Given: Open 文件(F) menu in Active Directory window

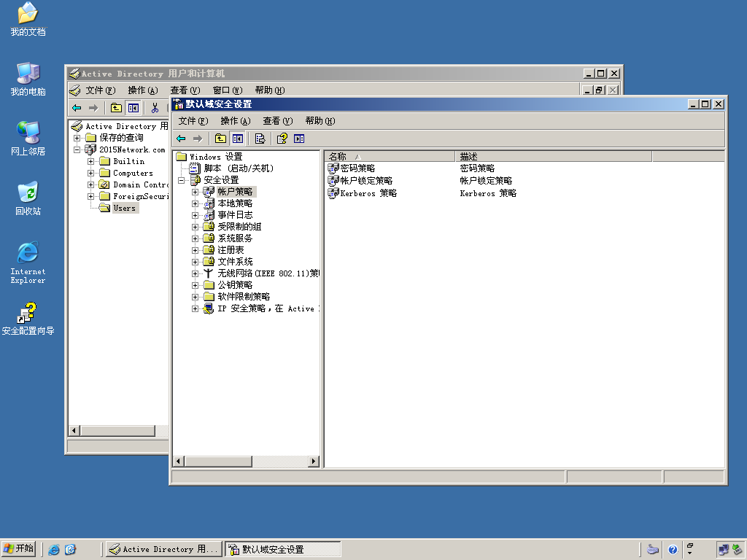Looking at the screenshot, I should point(101,90).
